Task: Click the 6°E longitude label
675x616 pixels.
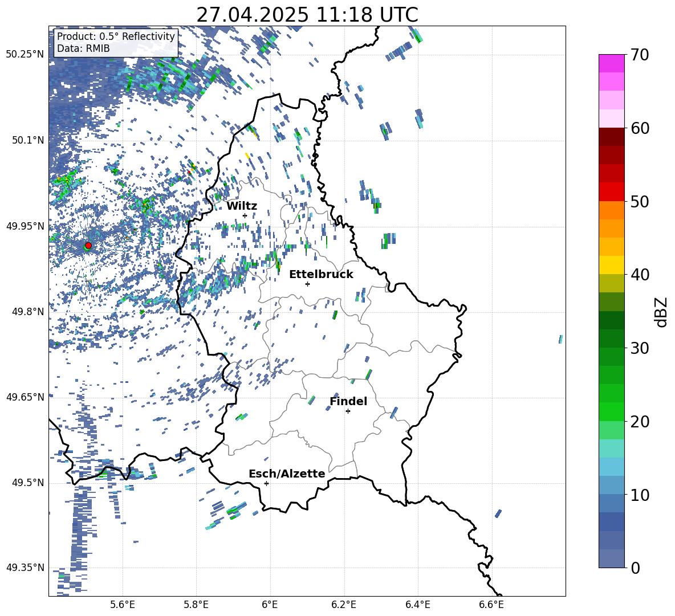Action: [x=270, y=605]
